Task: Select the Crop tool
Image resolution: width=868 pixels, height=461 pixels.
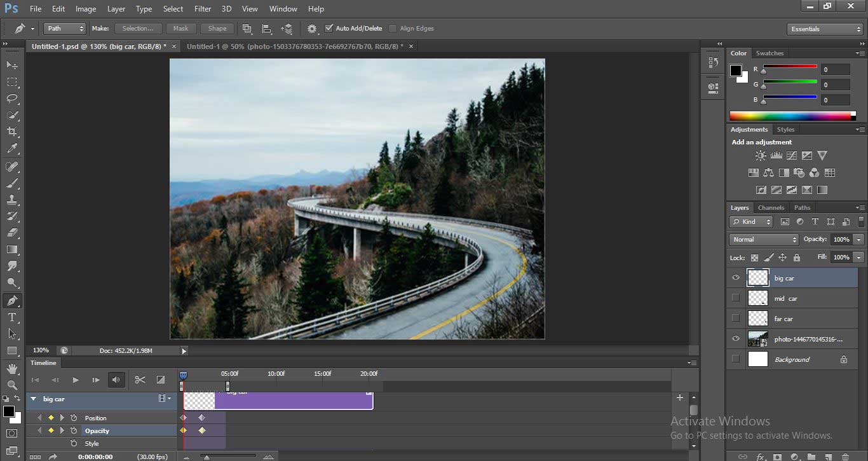Action: 12,132
